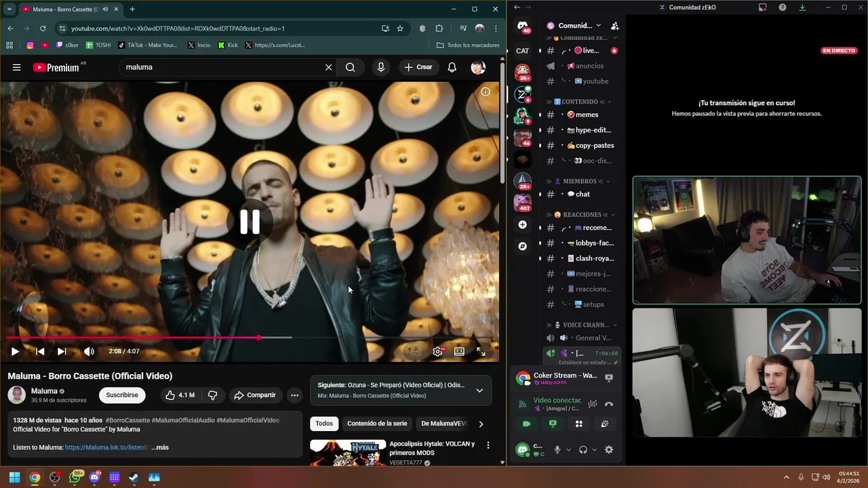Open Chrome extensions puzzle icon
Image resolution: width=868 pixels, height=488 pixels.
point(439,28)
